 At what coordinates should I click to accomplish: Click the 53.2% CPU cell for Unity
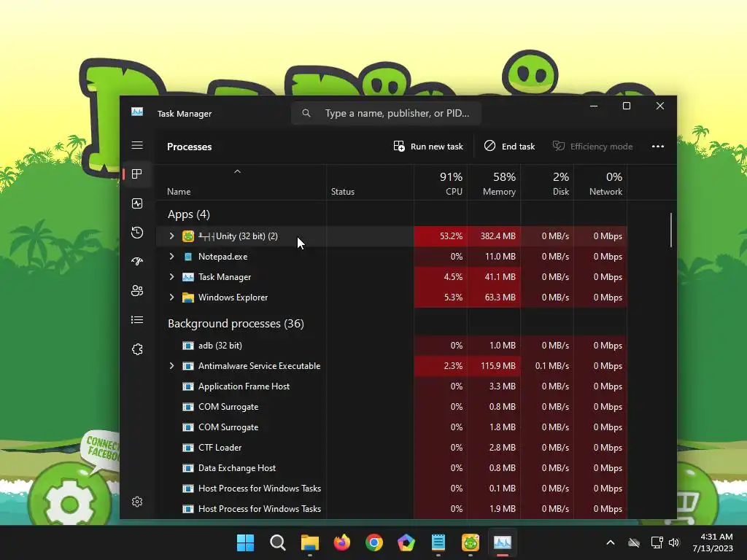coord(441,236)
